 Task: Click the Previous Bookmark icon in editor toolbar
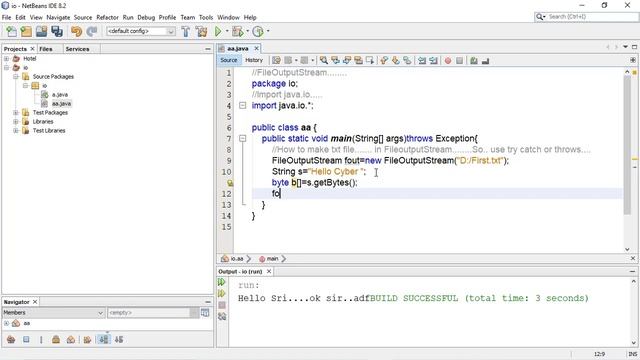click(384, 60)
